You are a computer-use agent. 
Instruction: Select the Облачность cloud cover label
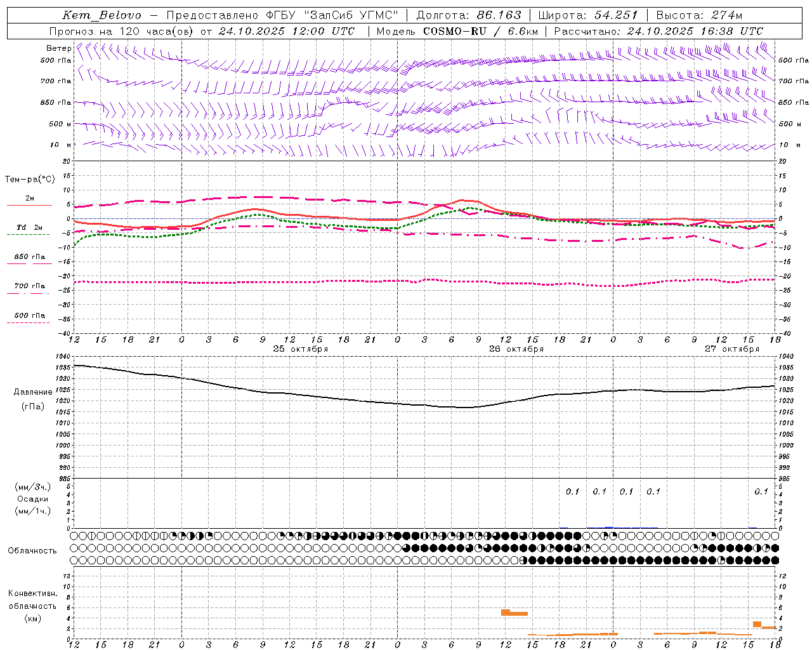tap(32, 551)
